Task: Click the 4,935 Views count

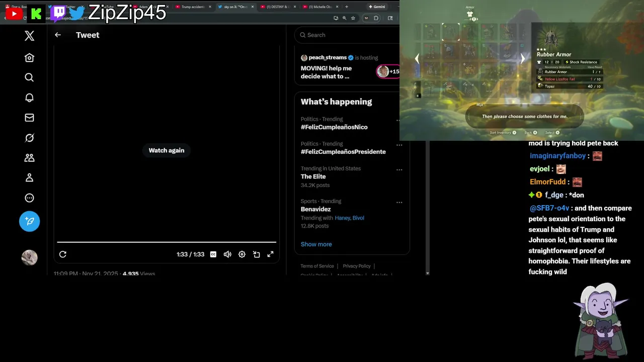Action: pyautogui.click(x=139, y=274)
